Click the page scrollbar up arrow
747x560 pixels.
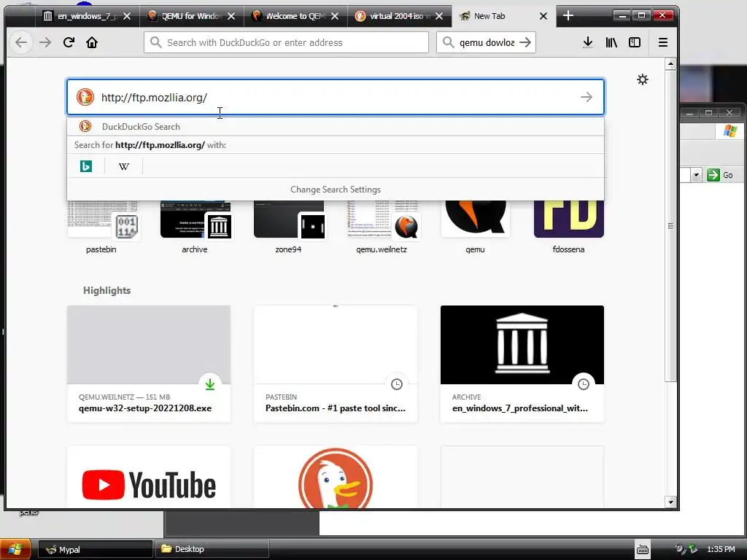pyautogui.click(x=671, y=64)
